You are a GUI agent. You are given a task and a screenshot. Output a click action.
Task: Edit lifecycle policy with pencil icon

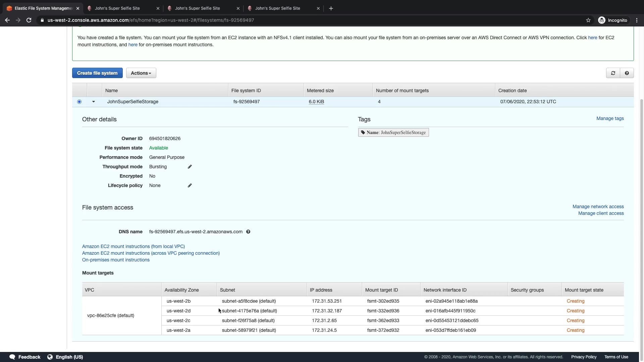(x=190, y=185)
